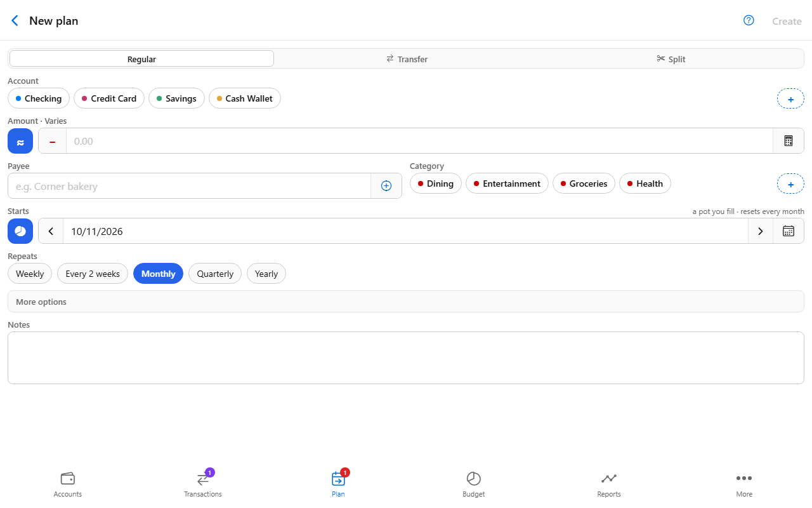The height and width of the screenshot is (508, 812).
Task: Open Reports in the bottom navigation
Action: pos(609,485)
